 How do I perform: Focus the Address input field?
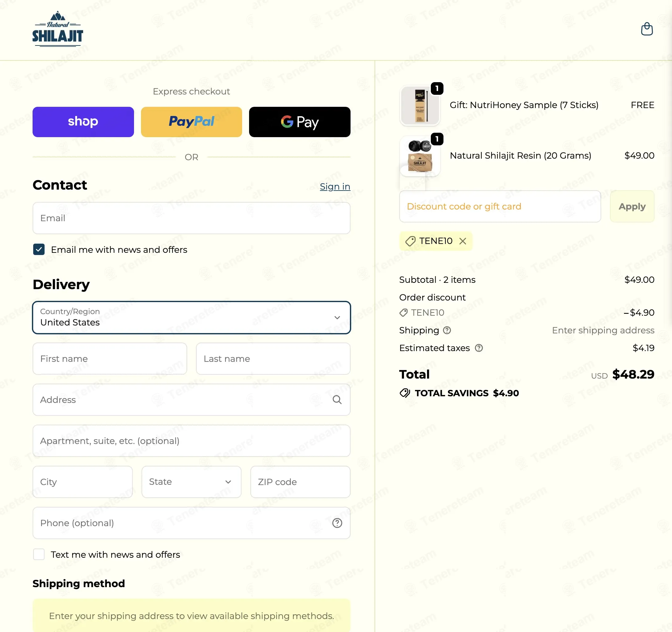pos(191,399)
